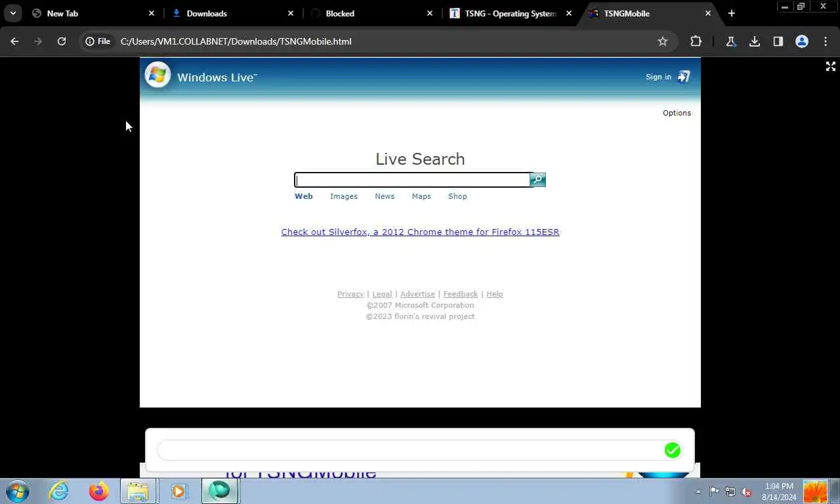Click the Windows Live logo orb

(157, 75)
